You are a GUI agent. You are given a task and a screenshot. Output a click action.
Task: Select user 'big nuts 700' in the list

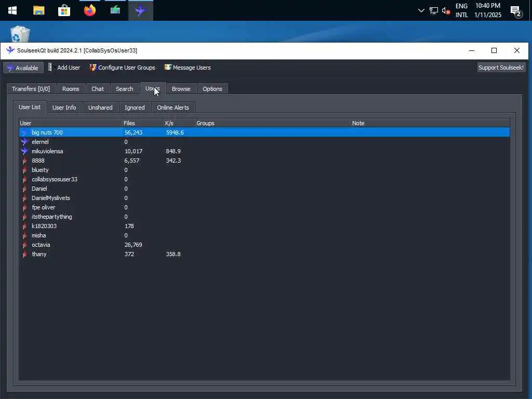point(264,132)
